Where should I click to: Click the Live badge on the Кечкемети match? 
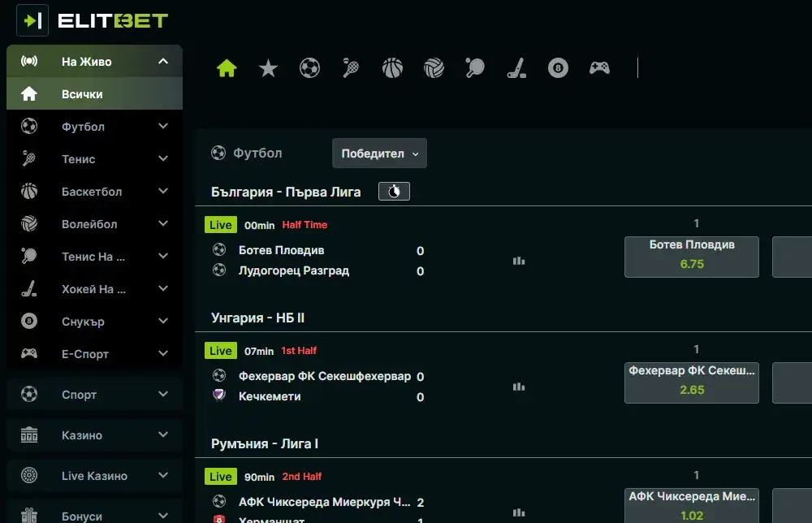(220, 350)
